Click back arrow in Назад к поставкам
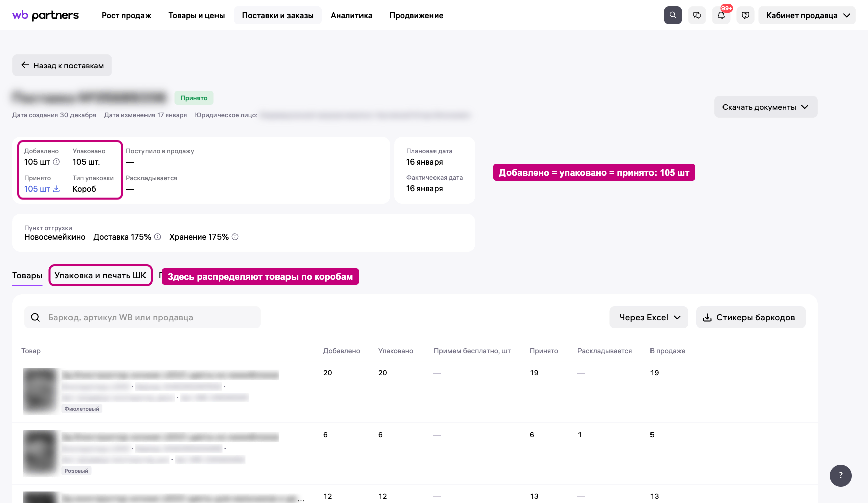868x503 pixels. point(25,65)
